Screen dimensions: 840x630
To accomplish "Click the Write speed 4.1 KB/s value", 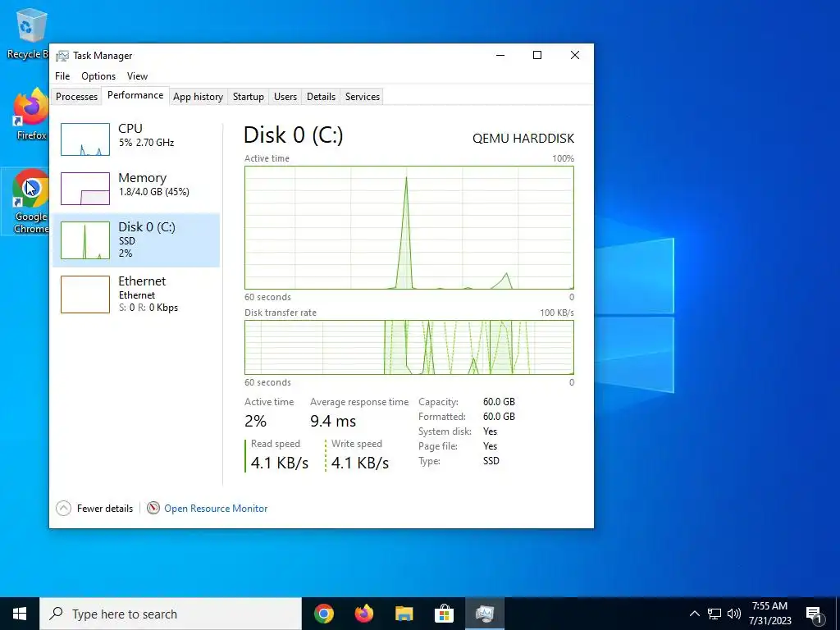I will point(360,463).
